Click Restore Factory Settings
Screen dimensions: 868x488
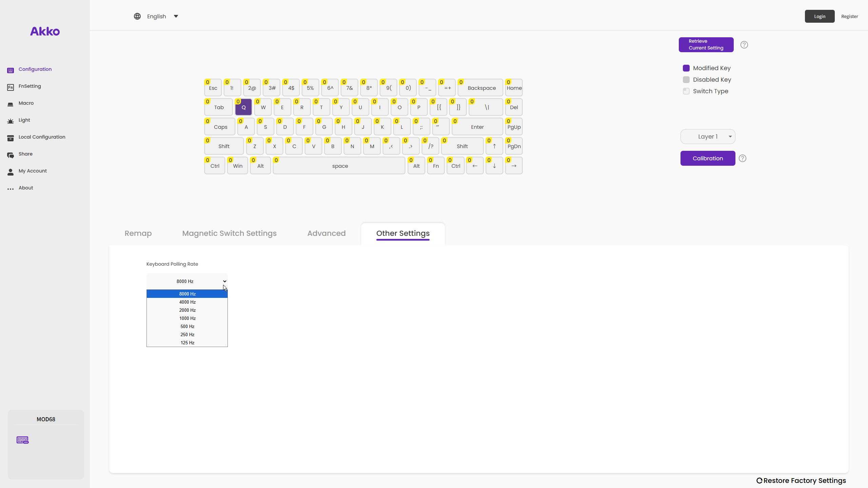802,481
